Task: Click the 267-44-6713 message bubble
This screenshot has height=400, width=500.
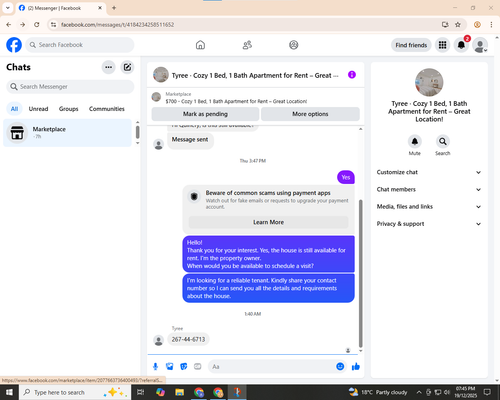Action: 188,339
